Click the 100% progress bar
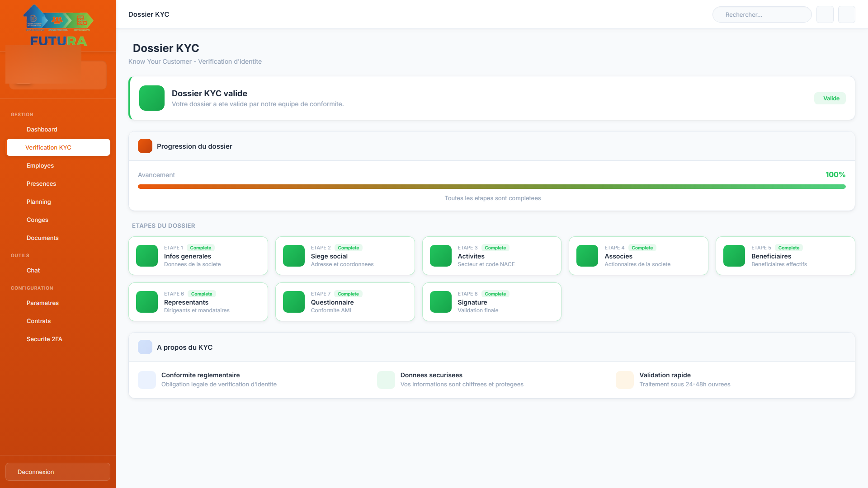This screenshot has width=868, height=488. coord(491,187)
